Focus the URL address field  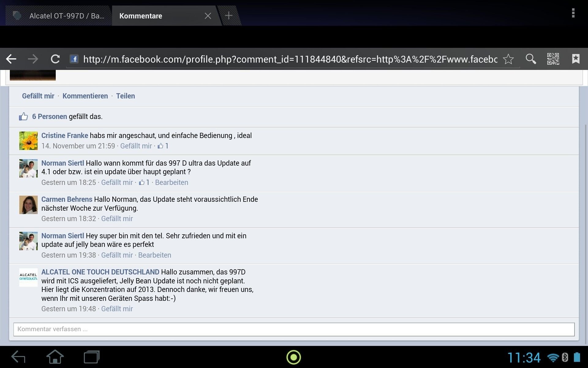click(x=290, y=59)
